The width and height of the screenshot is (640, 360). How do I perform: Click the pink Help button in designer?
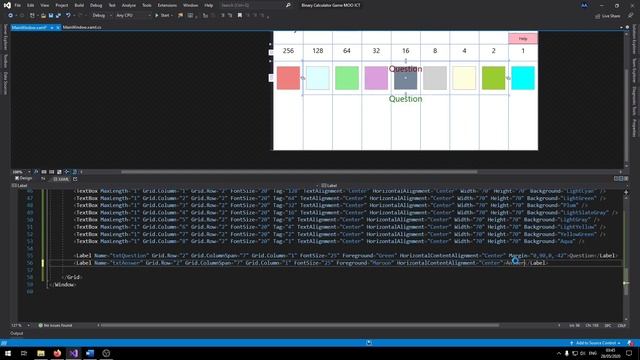[523, 38]
